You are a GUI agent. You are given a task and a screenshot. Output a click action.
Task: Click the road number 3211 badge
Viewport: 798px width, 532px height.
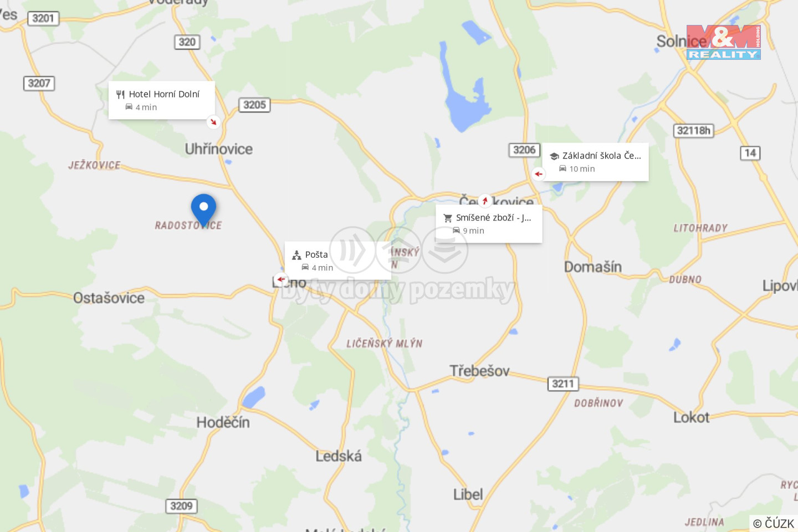coord(563,383)
